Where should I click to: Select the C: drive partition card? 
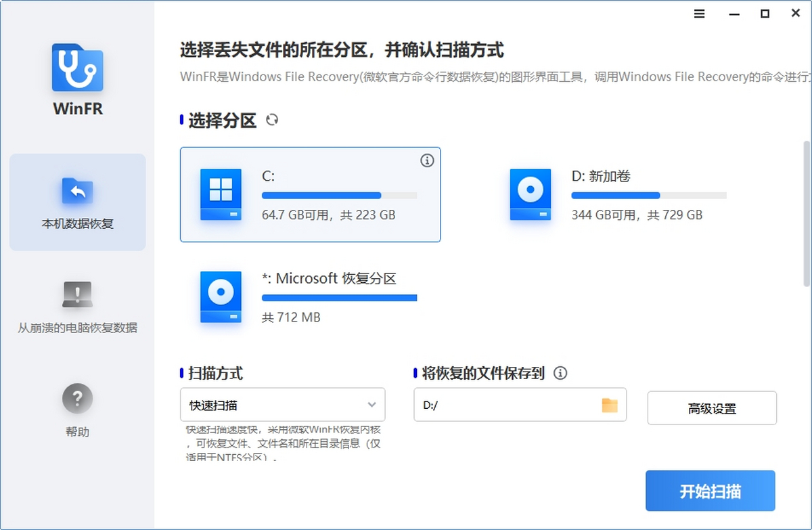(310, 195)
